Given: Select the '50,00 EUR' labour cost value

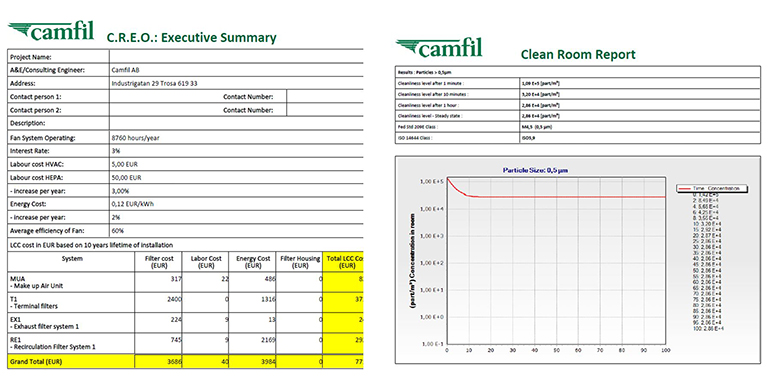Looking at the screenshot, I should (126, 178).
